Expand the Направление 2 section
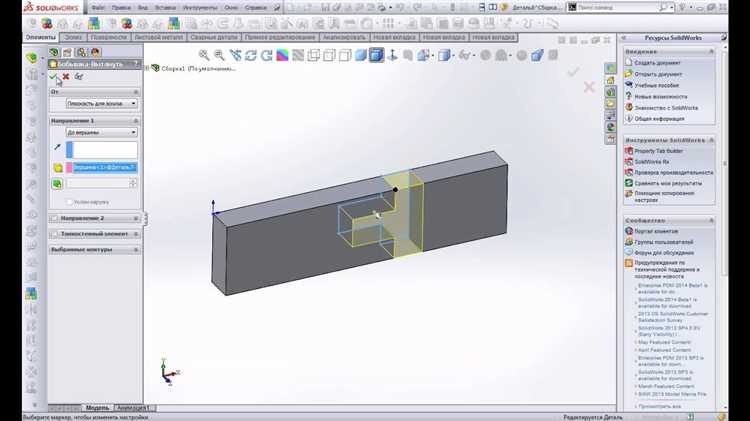Viewport: 750px width, 421px height. 136,218
